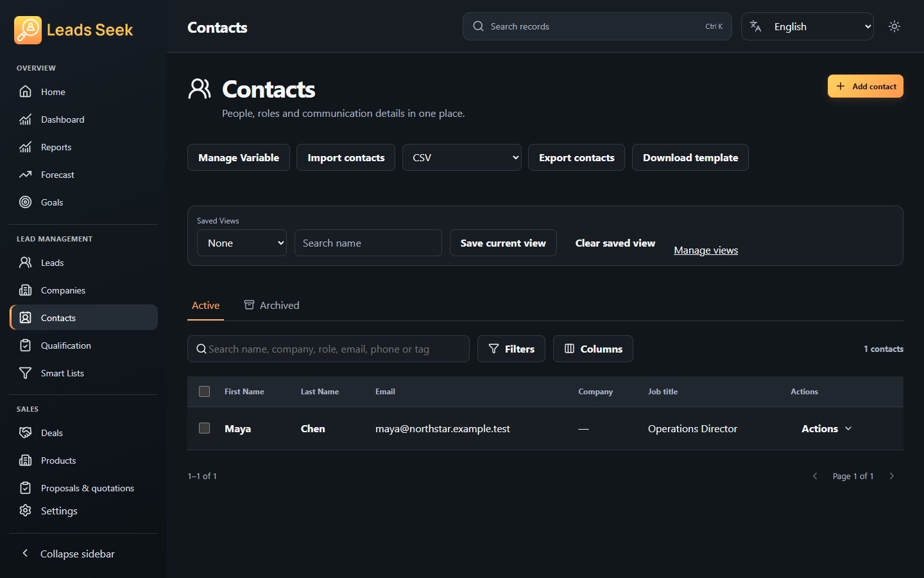This screenshot has width=924, height=578.
Task: Open the Manage views link
Action: 706,250
